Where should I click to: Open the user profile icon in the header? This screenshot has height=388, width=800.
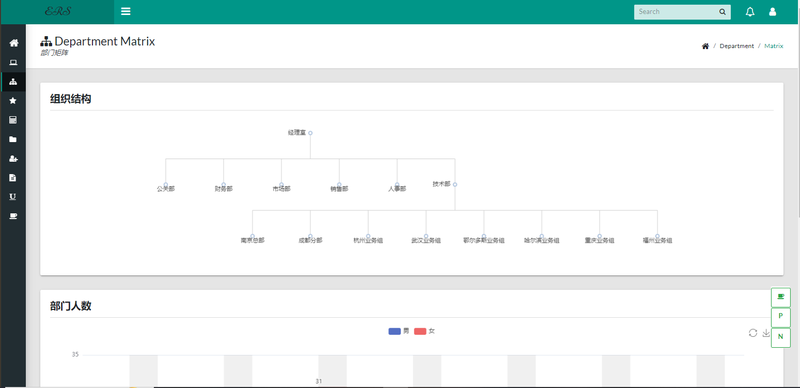click(x=772, y=12)
